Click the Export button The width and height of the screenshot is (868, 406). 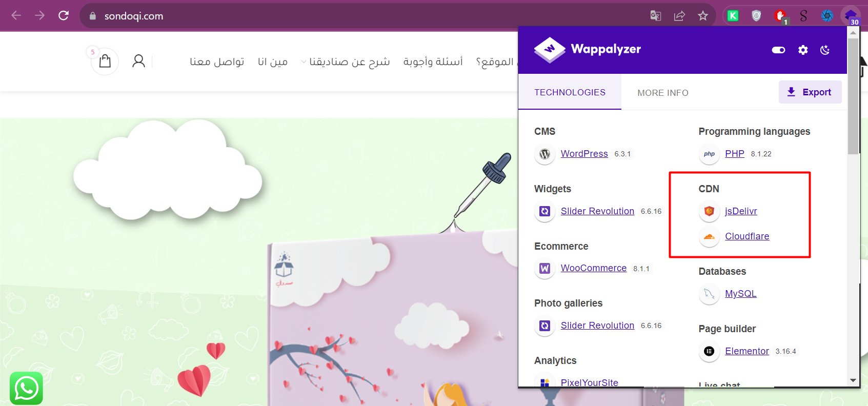[810, 92]
